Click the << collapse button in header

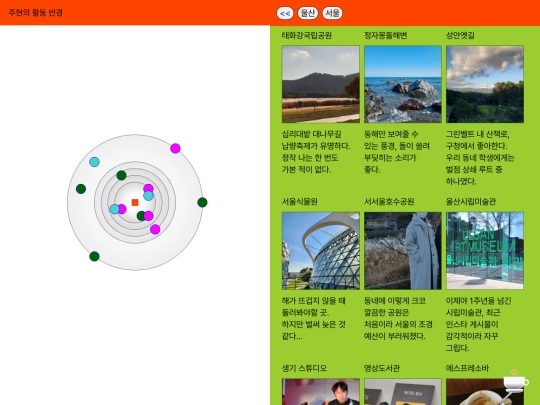(x=285, y=13)
